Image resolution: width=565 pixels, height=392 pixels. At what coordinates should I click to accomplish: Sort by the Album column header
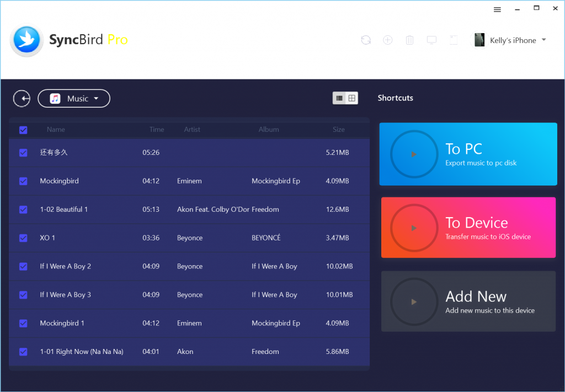[269, 130]
